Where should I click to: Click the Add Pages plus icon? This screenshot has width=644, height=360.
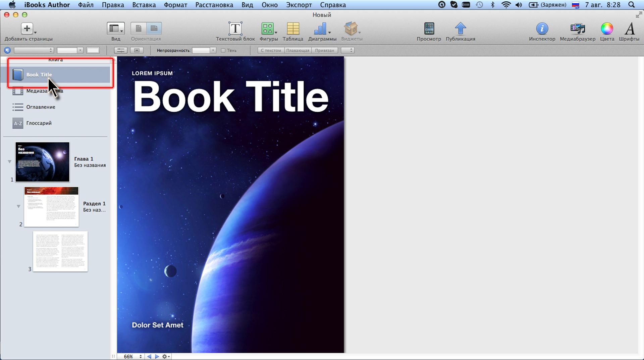27,29
